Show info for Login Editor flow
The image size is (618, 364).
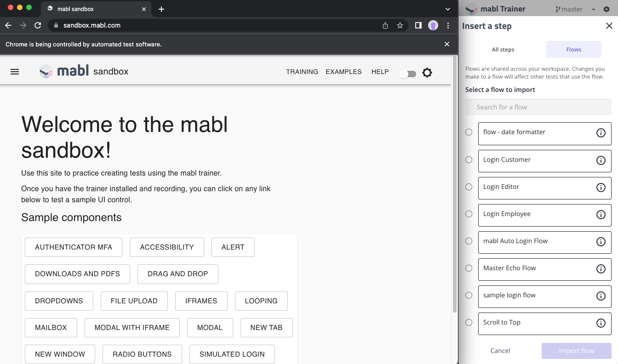[601, 188]
